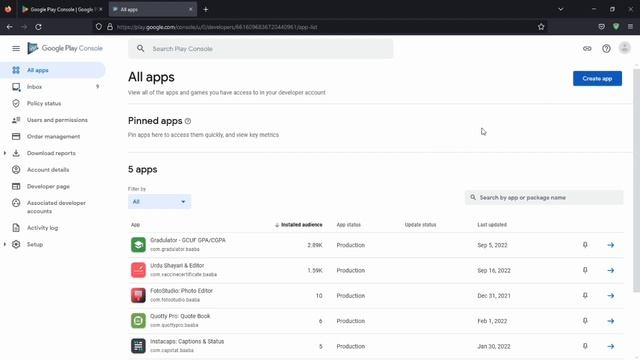Click the Gradulator app icon

pos(138,245)
